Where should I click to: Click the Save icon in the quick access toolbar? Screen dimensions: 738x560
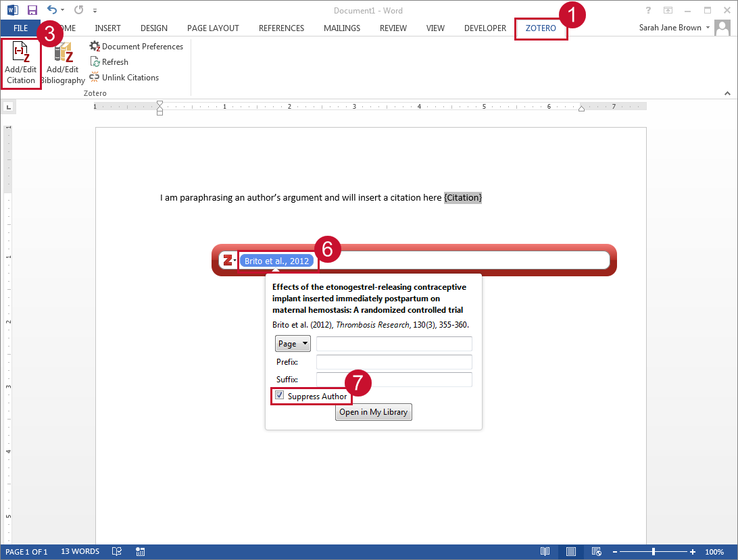(32, 10)
